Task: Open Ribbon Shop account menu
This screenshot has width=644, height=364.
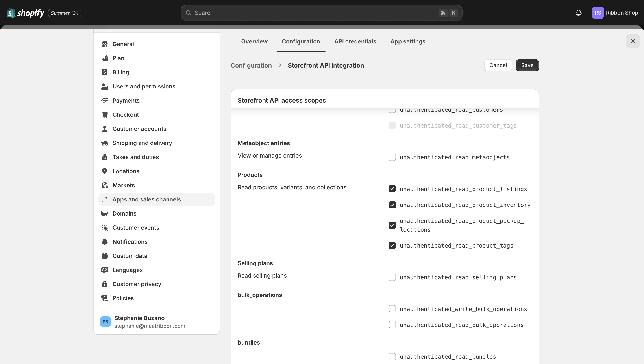Action: 615,13
